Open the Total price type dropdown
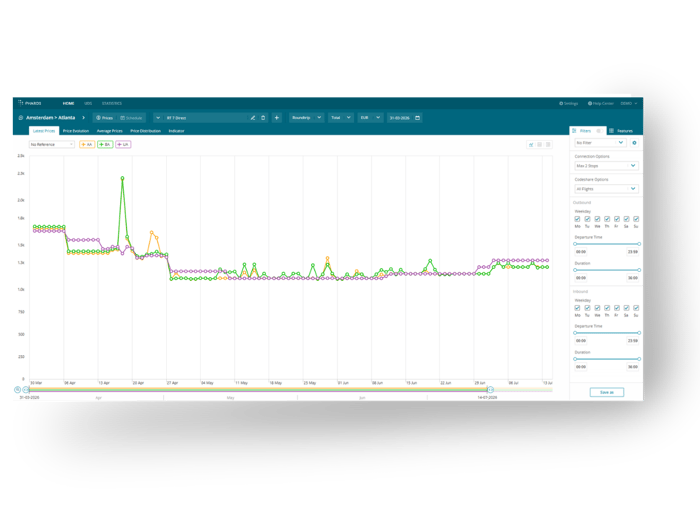The width and height of the screenshot is (700, 525). (341, 118)
